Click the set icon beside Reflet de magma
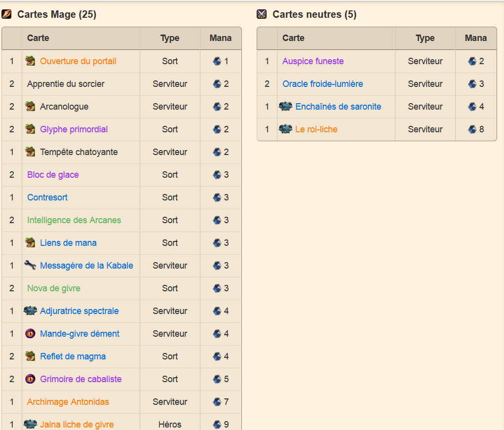 coord(30,356)
